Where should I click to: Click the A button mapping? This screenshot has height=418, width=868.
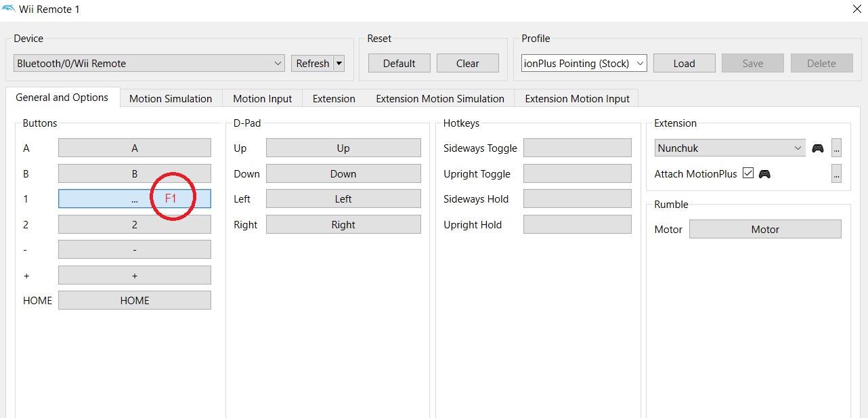[x=135, y=148]
